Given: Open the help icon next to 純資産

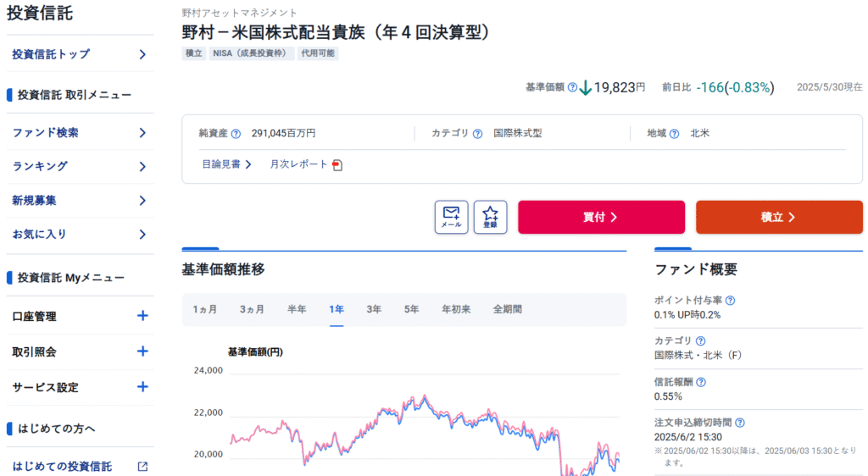Looking at the screenshot, I should point(236,134).
